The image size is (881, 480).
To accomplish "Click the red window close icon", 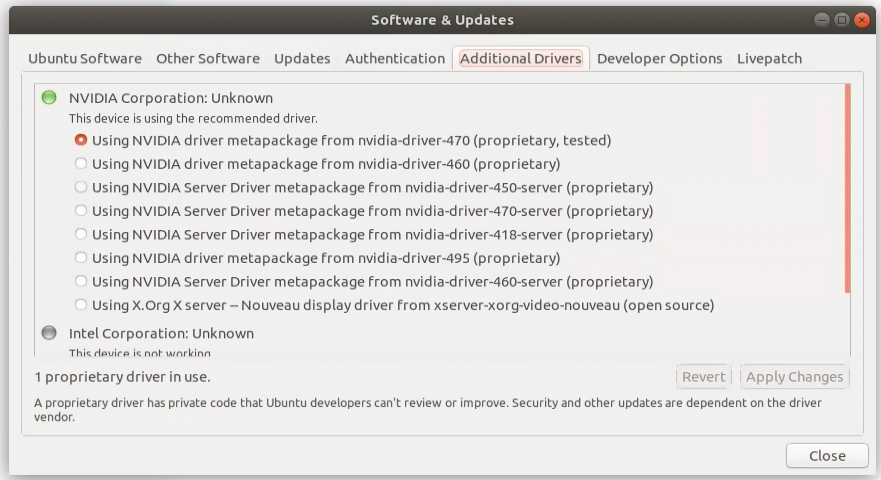I will [x=861, y=20].
